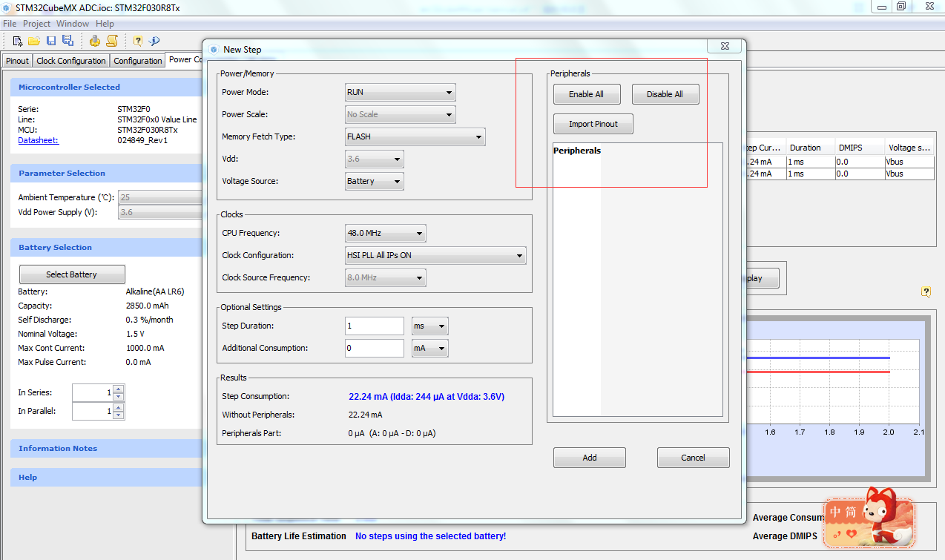
Task: Click the 'No steps using the selected battery!' message
Action: click(x=430, y=536)
